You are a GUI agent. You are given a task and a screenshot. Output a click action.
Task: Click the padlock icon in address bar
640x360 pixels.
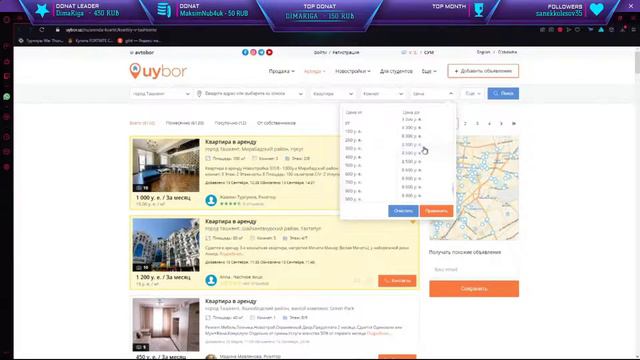click(58, 30)
